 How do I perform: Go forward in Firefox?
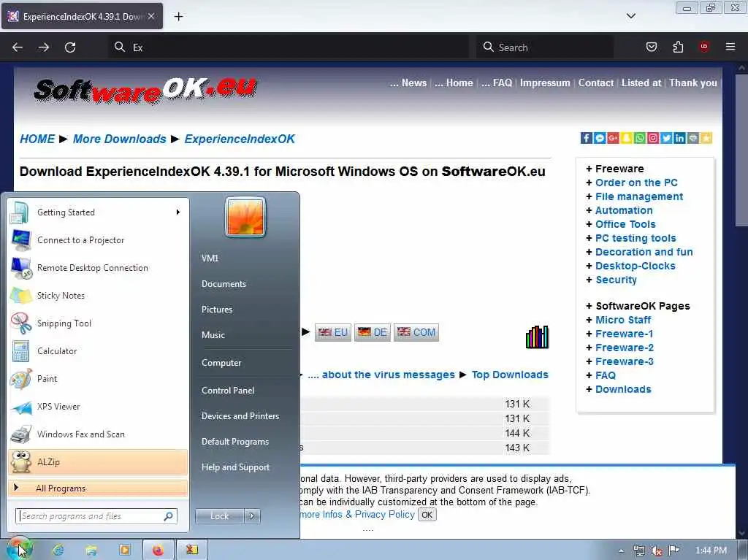coord(44,47)
